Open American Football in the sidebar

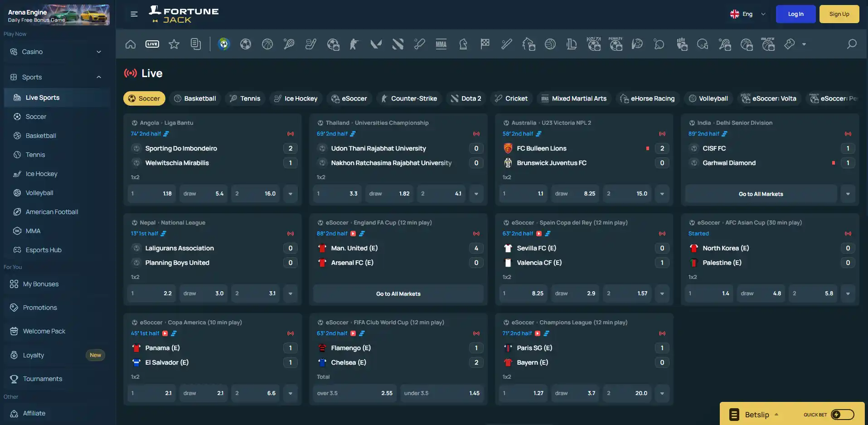(x=57, y=212)
